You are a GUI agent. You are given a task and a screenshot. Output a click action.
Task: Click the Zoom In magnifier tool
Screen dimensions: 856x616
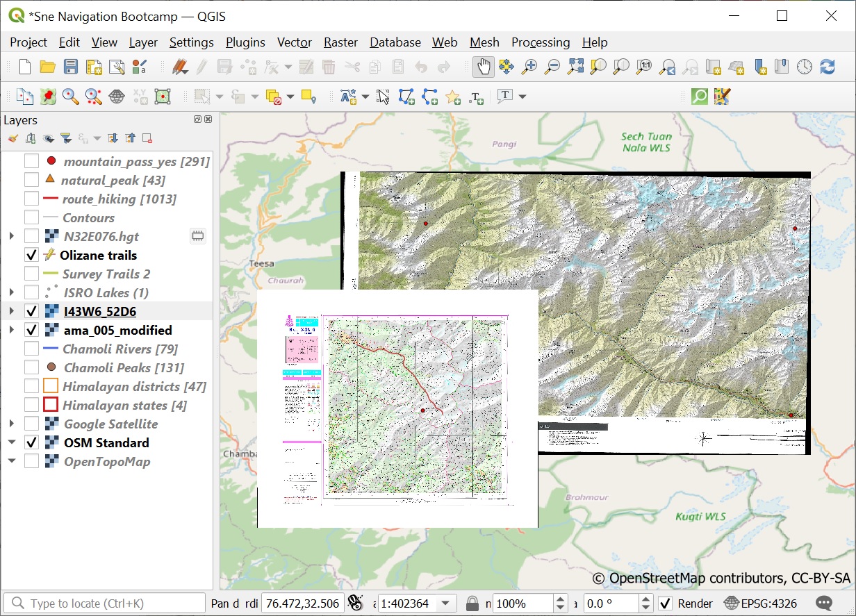pos(529,67)
